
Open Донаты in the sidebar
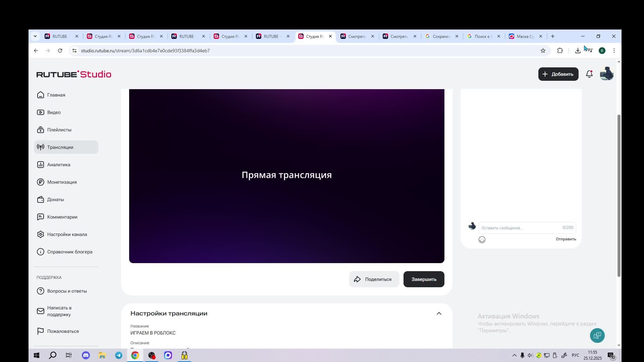55,199
